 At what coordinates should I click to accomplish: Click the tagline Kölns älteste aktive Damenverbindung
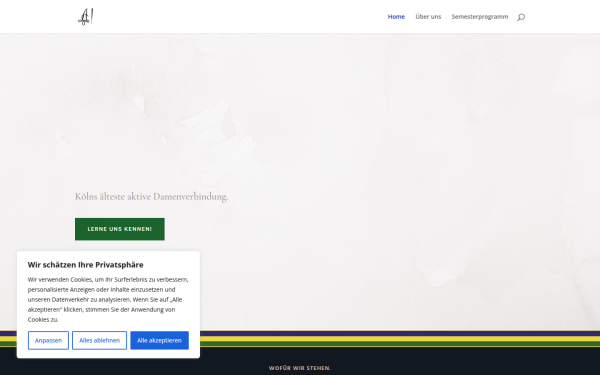pos(152,197)
